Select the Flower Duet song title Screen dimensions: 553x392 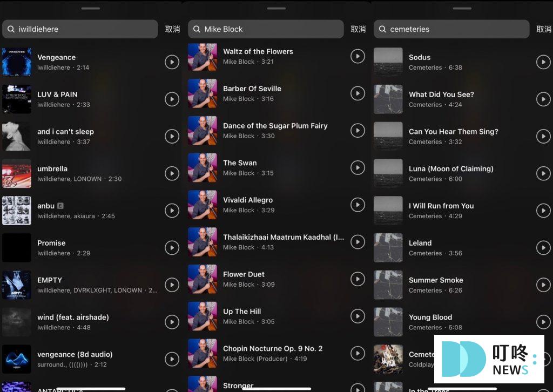244,274
